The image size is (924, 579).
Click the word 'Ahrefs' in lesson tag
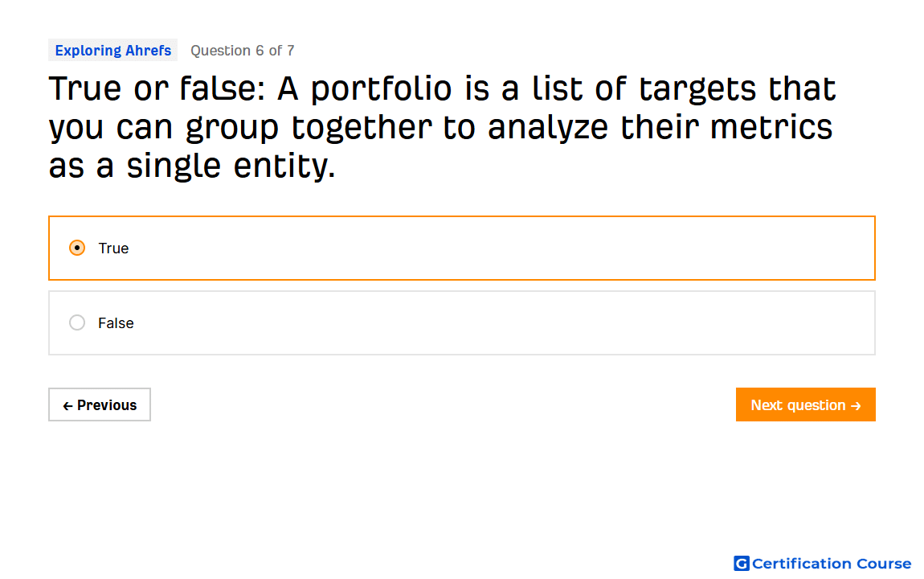[x=149, y=51]
